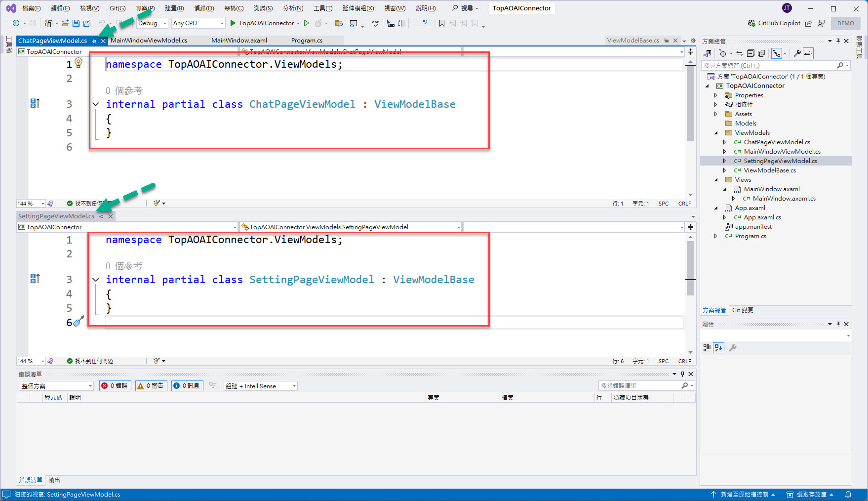
Task: Open file with the folder icon
Action: pyautogui.click(x=65, y=23)
